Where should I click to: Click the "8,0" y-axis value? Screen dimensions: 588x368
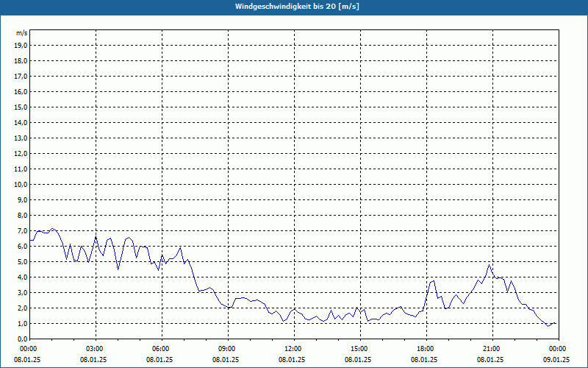pyautogui.click(x=22, y=215)
